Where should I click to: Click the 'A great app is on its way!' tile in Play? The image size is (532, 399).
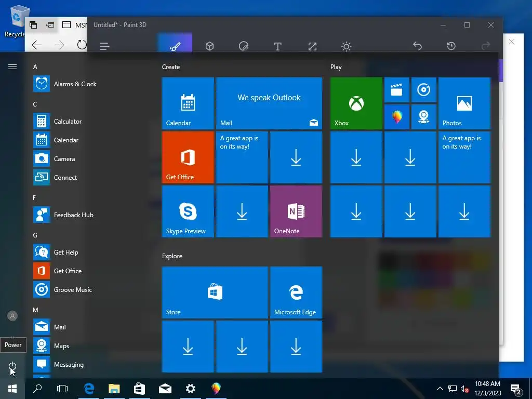click(x=464, y=157)
